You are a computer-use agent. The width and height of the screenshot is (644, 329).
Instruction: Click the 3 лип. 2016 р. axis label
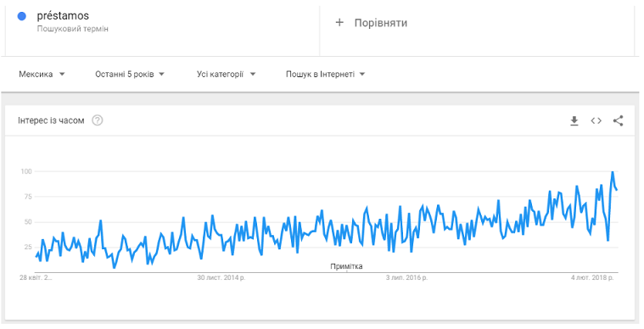pos(406,278)
